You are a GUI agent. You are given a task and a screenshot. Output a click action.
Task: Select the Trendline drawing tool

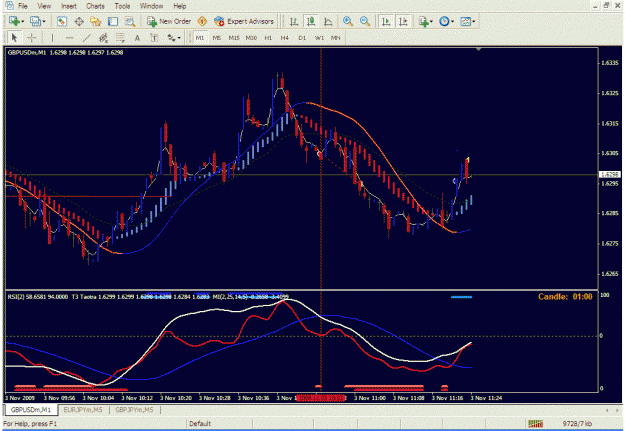86,38
